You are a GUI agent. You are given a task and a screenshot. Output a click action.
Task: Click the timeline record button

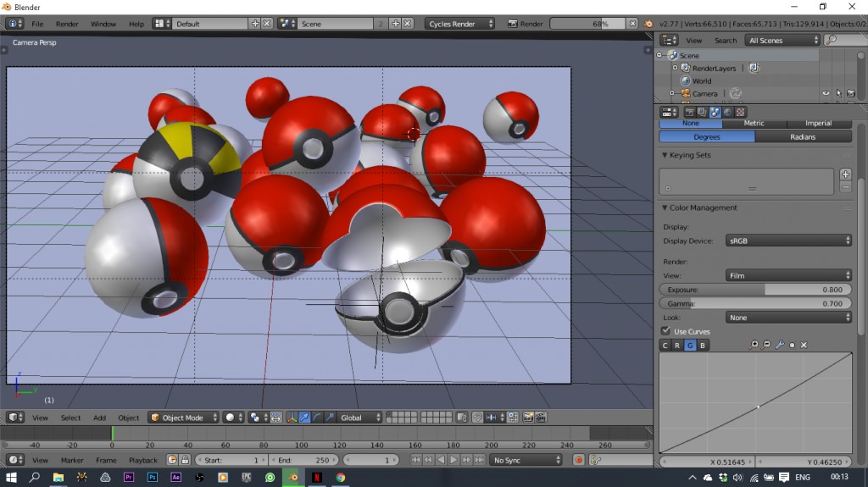[x=579, y=460]
